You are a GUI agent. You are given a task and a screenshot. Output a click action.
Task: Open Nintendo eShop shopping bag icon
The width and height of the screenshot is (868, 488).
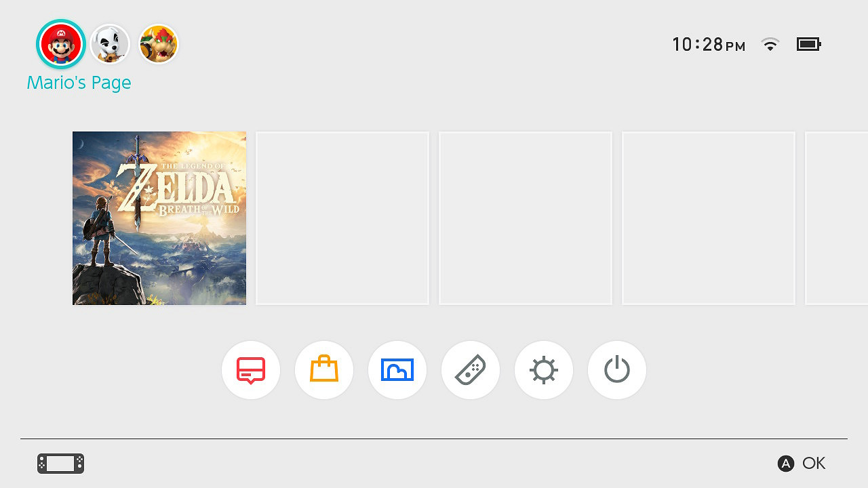(x=324, y=370)
